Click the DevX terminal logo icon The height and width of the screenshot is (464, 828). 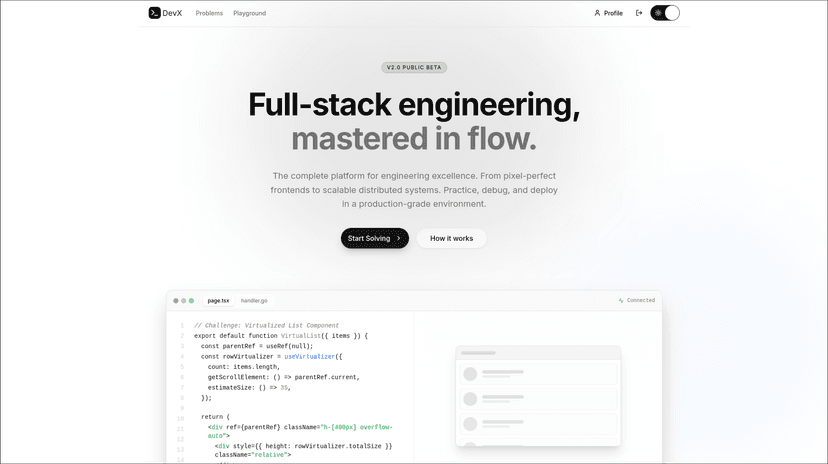click(155, 13)
